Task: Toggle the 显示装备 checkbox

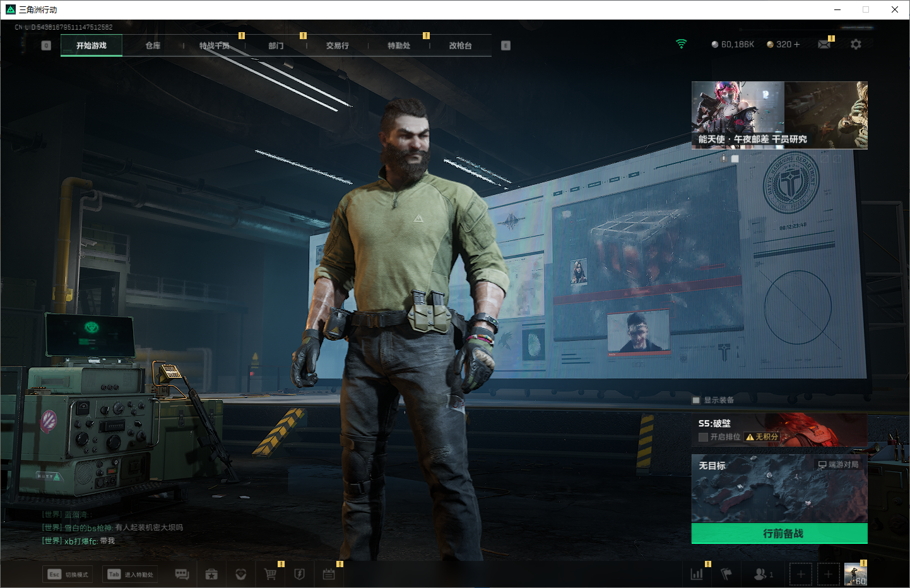Action: 696,400
